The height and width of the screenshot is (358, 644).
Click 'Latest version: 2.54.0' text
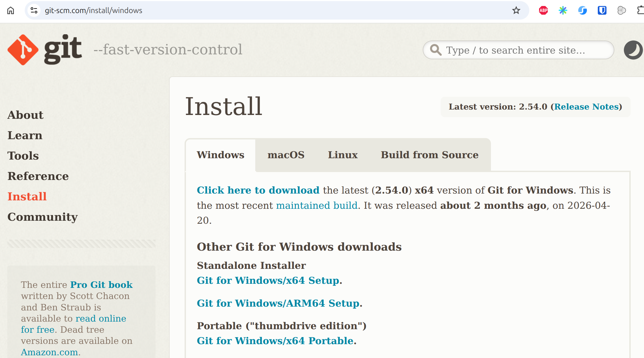tap(498, 107)
